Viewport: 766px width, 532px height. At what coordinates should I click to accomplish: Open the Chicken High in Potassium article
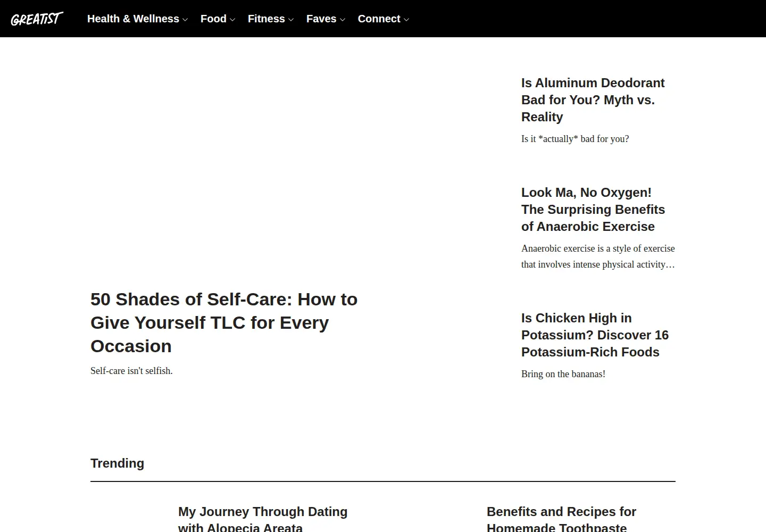595,335
